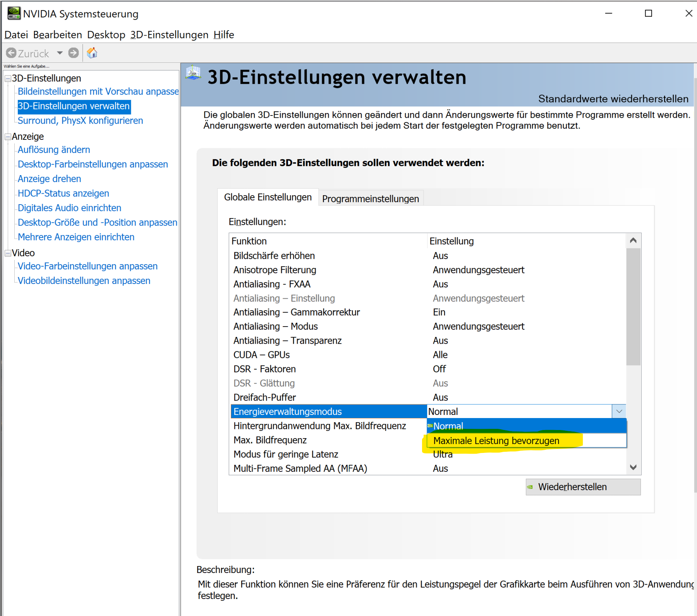Click the settings list scrollbar thumb

coord(633,307)
